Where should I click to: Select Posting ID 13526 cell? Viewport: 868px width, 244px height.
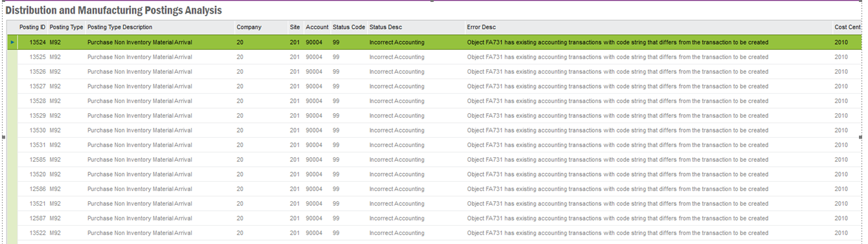pyautogui.click(x=38, y=72)
